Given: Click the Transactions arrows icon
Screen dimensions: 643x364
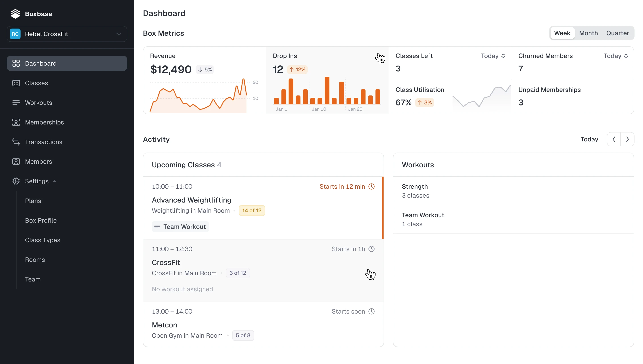Looking at the screenshot, I should [x=16, y=142].
